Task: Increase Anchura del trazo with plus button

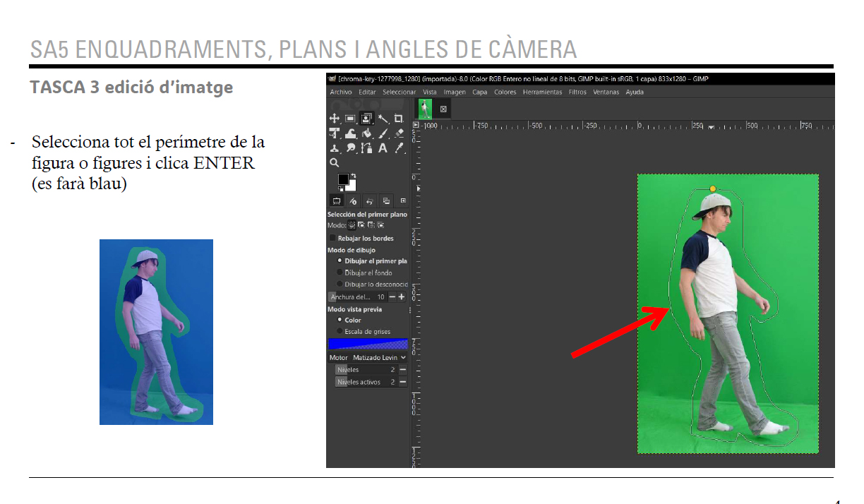Action: click(402, 297)
